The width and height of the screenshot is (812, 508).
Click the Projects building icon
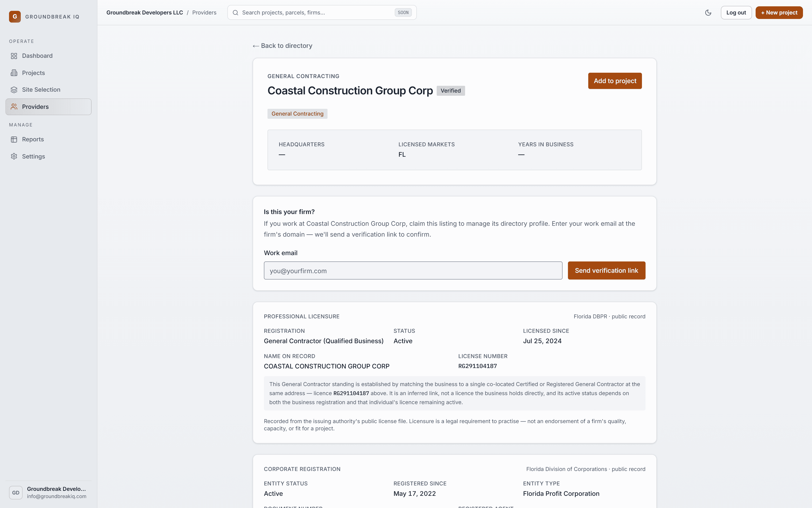pos(14,73)
